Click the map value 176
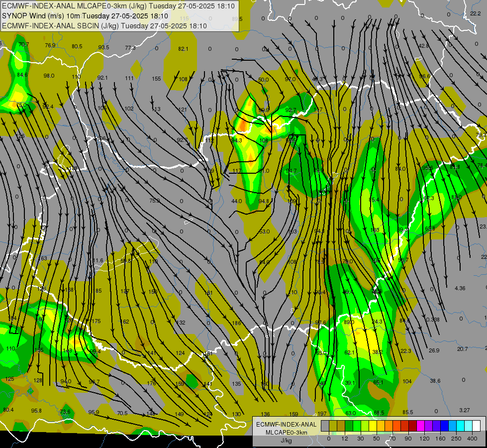This screenshot has height=448, width=487. [152, 383]
